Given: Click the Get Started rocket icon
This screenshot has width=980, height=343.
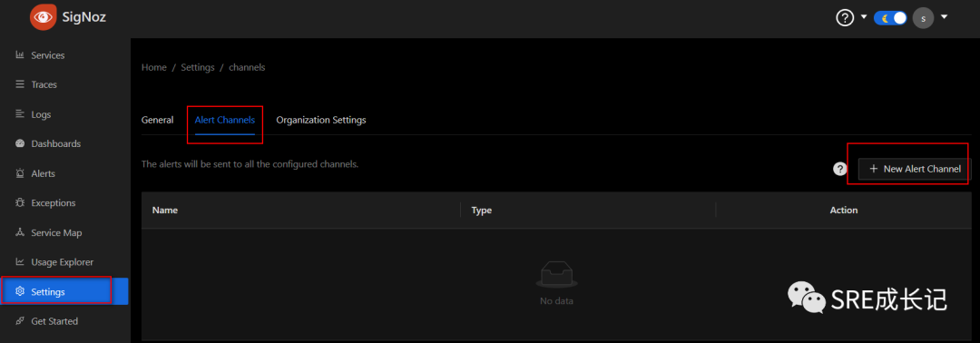Looking at the screenshot, I should pos(19,321).
